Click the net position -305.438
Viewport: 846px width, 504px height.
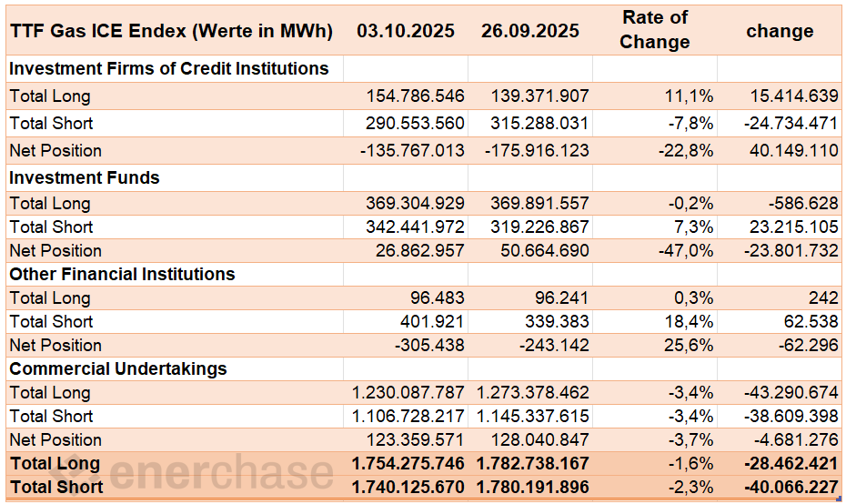tap(429, 346)
